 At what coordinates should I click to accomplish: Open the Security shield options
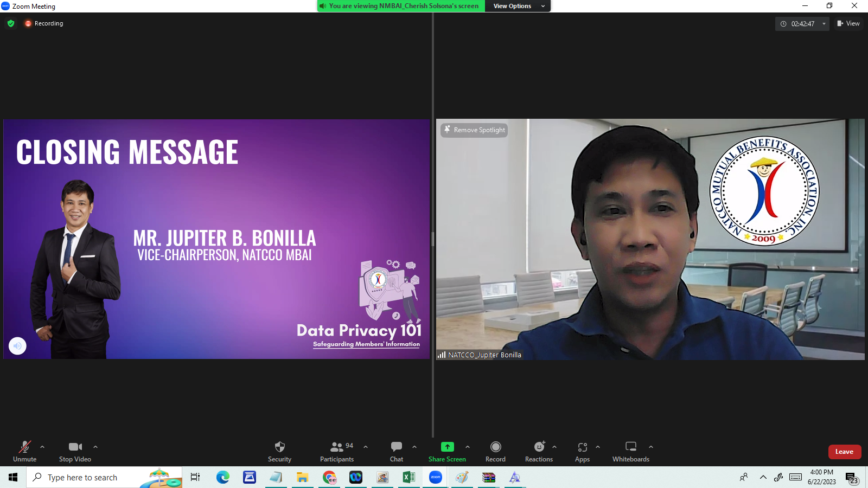[x=279, y=452]
